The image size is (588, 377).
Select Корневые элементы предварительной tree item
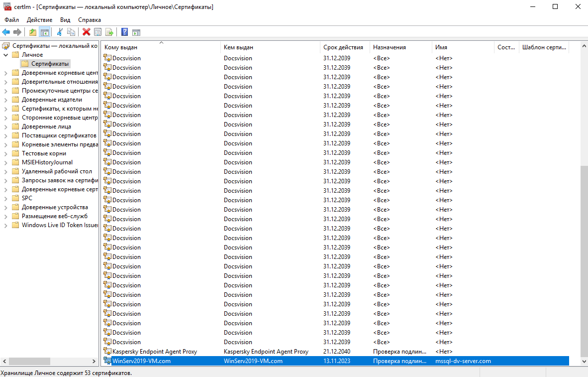(60, 144)
